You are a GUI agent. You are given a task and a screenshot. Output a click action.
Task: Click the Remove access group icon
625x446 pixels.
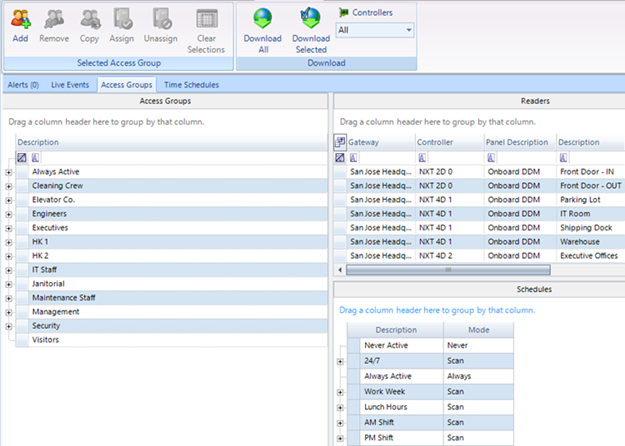coord(54,19)
